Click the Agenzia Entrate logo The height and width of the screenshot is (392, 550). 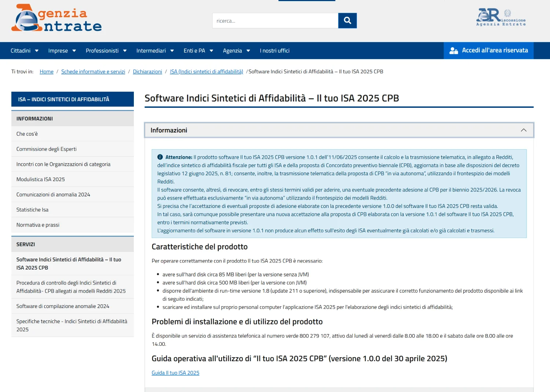tap(56, 18)
